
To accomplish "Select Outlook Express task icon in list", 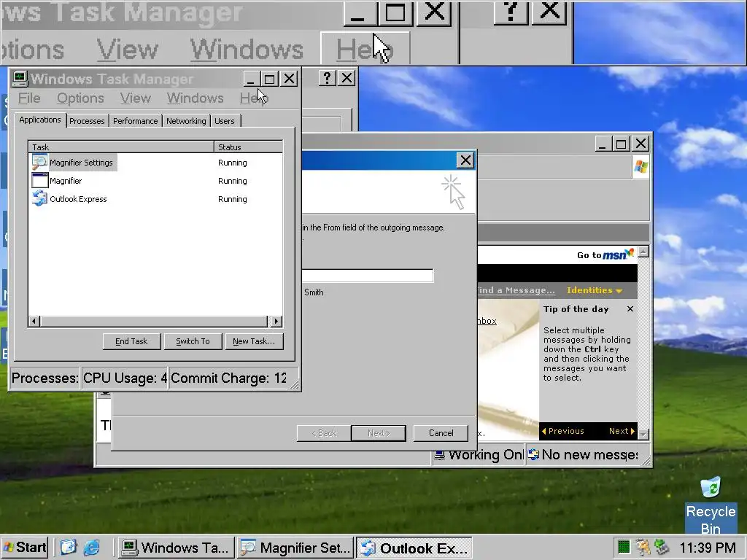I will click(39, 198).
